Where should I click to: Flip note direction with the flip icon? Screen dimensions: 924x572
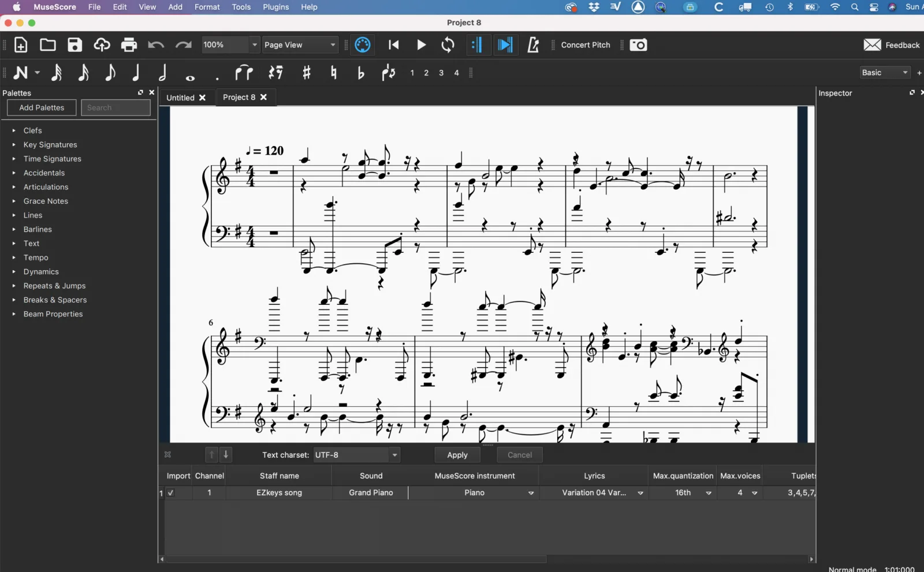tap(389, 73)
